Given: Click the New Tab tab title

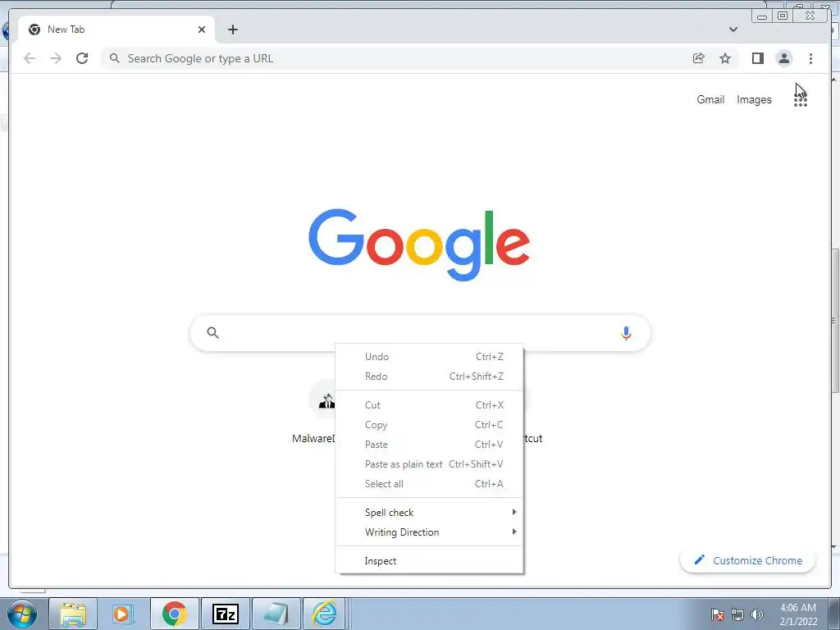Looking at the screenshot, I should [x=66, y=30].
